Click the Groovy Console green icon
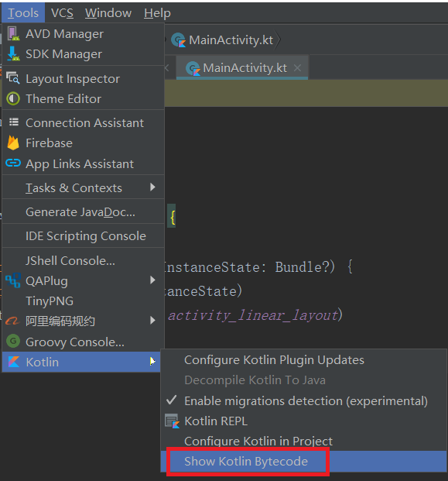Viewport: 448px width, 481px height. click(13, 341)
